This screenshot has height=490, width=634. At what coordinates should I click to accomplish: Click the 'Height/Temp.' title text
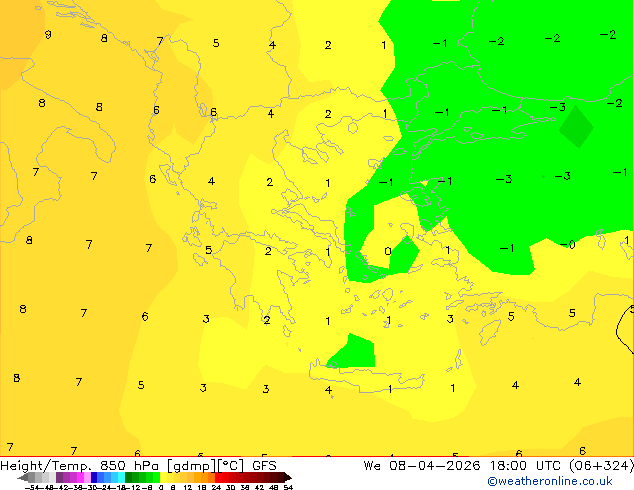tap(45, 466)
